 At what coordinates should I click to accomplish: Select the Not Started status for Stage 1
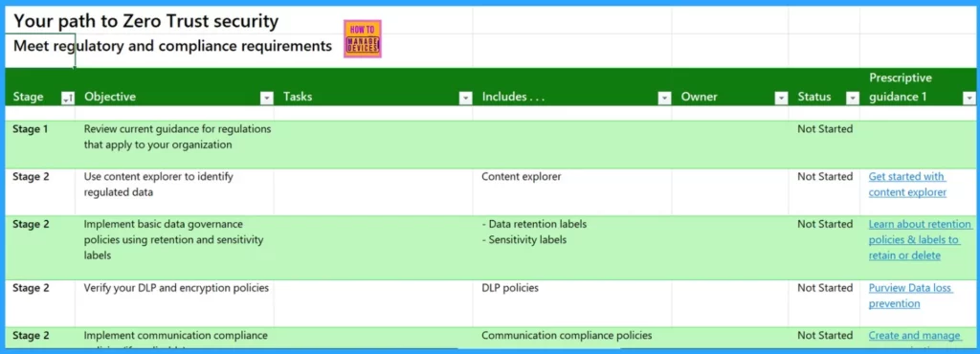[824, 144]
